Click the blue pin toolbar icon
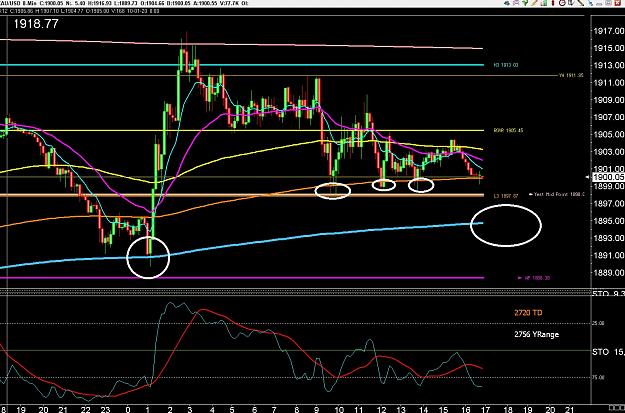 click(x=590, y=3)
